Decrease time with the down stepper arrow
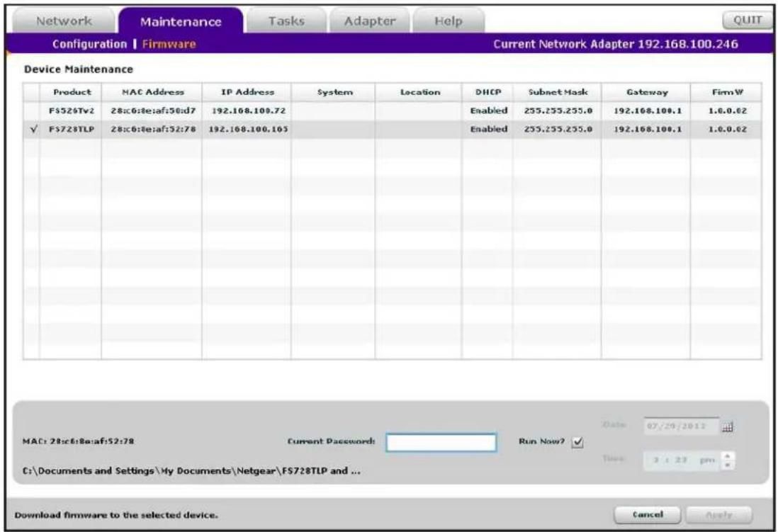778x532 pixels. [x=728, y=465]
